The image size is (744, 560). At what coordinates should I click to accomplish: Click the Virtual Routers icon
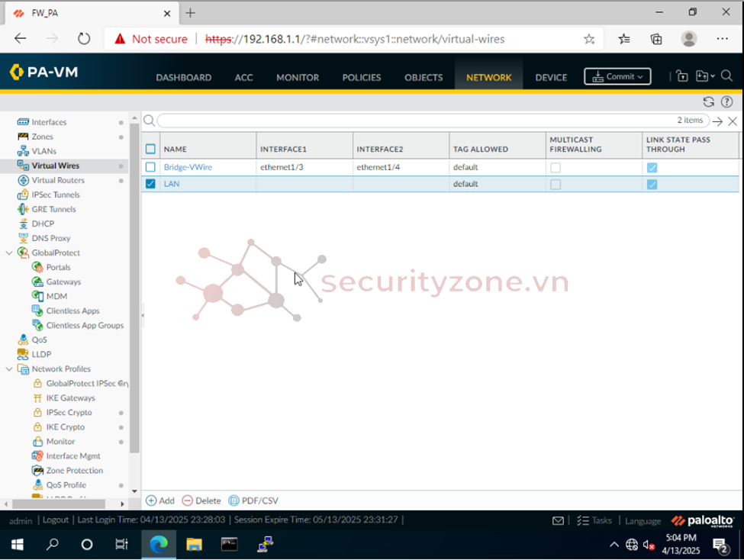(x=23, y=180)
